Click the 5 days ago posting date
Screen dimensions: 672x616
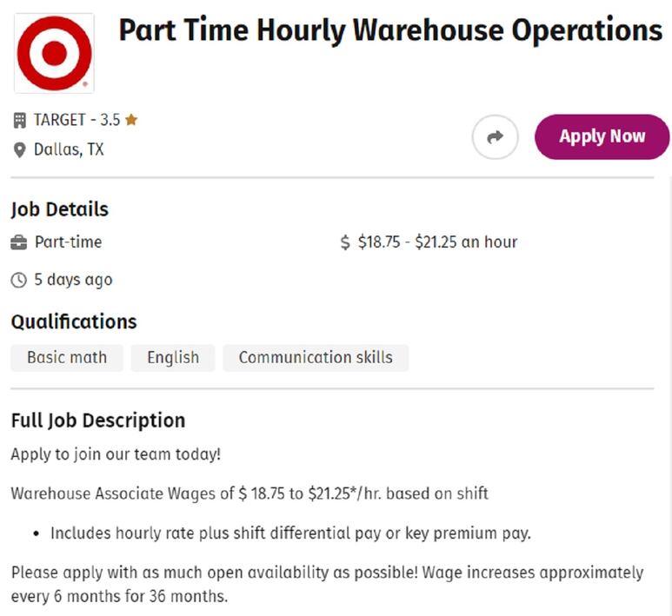[x=73, y=280]
